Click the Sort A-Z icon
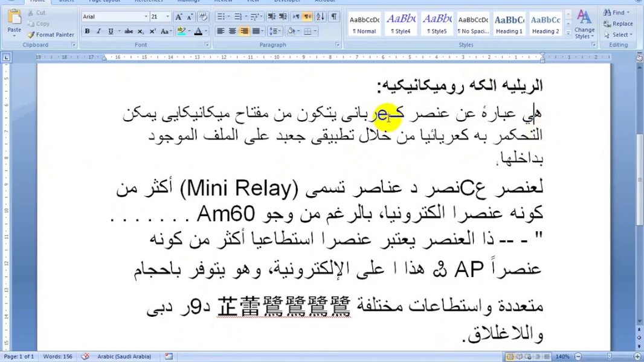This screenshot has height=362, width=644. coord(321,17)
